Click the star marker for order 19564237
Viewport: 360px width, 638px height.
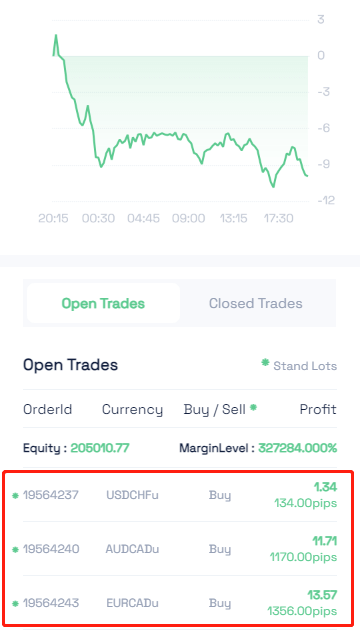click(x=15, y=496)
